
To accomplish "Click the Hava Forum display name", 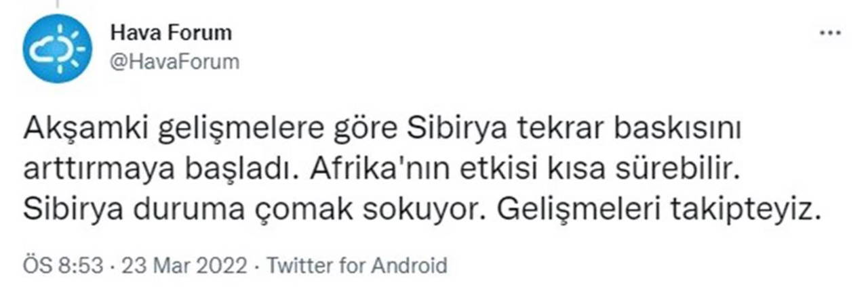I will pyautogui.click(x=170, y=32).
